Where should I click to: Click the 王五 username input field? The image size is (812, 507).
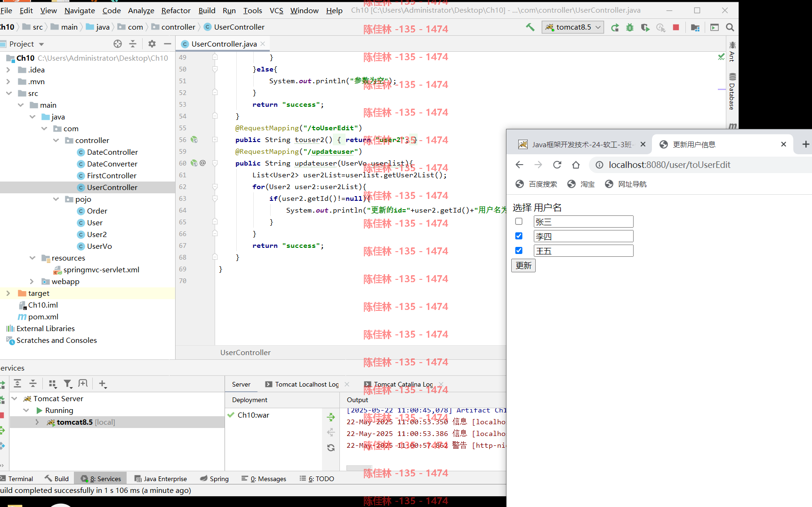point(583,251)
